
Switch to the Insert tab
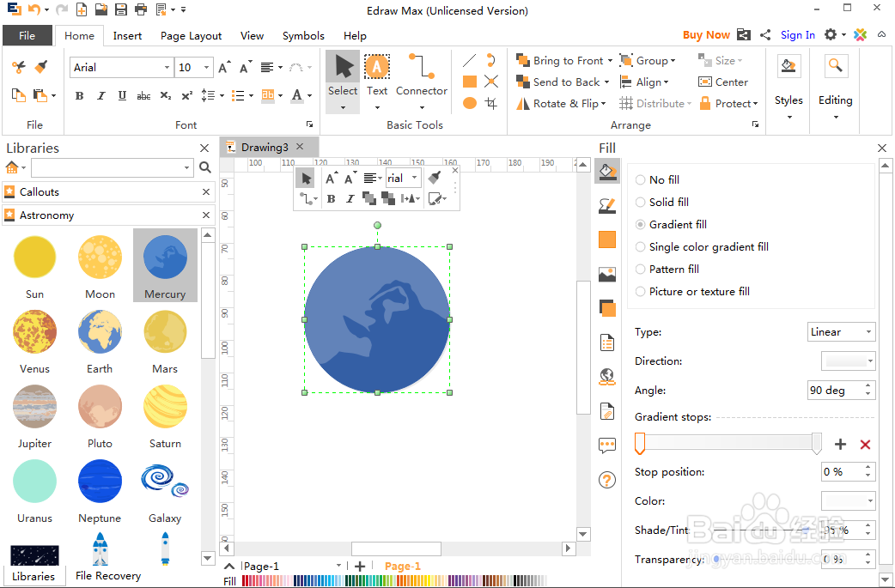click(127, 35)
